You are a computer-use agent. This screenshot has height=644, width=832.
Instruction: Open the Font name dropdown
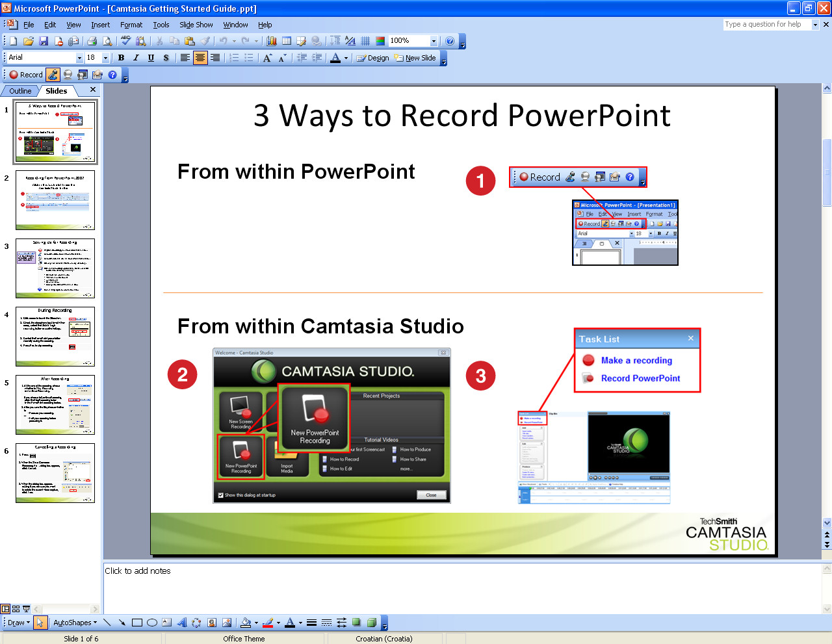pyautogui.click(x=80, y=58)
